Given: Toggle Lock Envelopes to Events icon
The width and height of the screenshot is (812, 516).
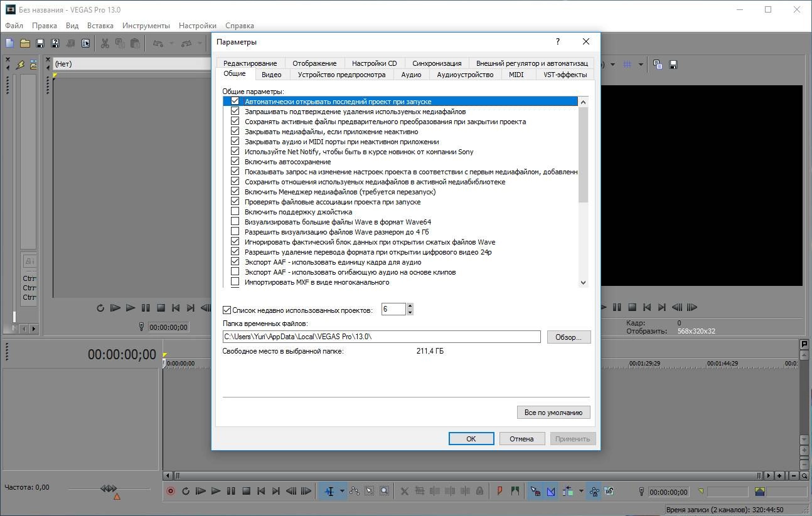Looking at the screenshot, I should tap(594, 492).
